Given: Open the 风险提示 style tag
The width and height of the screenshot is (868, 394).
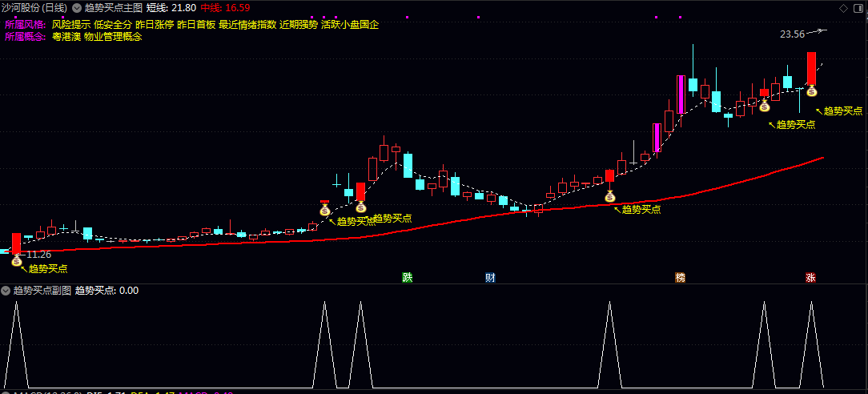Looking at the screenshot, I should click(x=71, y=25).
